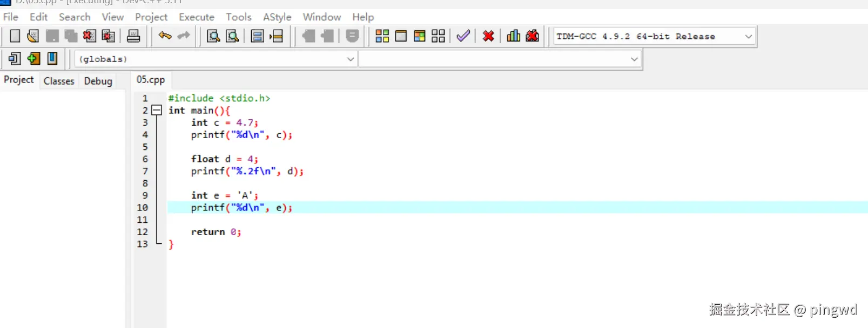Open the Execute menu
This screenshot has width=868, height=328.
coord(197,17)
